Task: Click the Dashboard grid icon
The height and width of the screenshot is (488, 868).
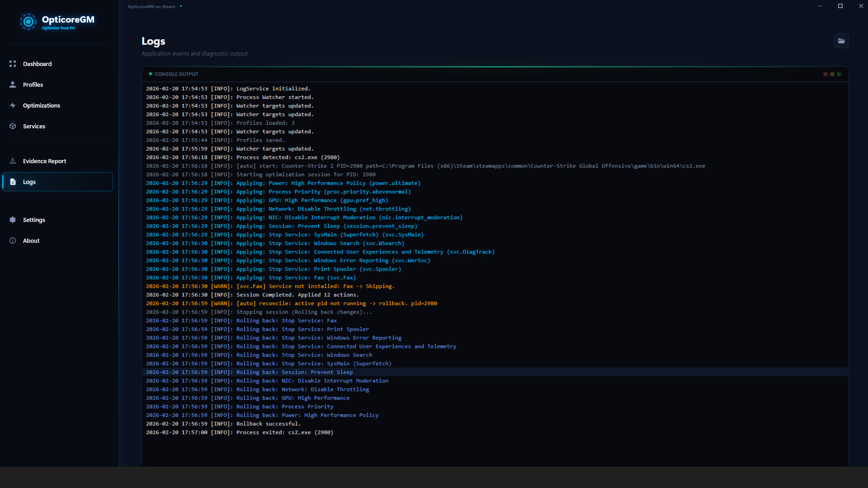Action: (13, 64)
